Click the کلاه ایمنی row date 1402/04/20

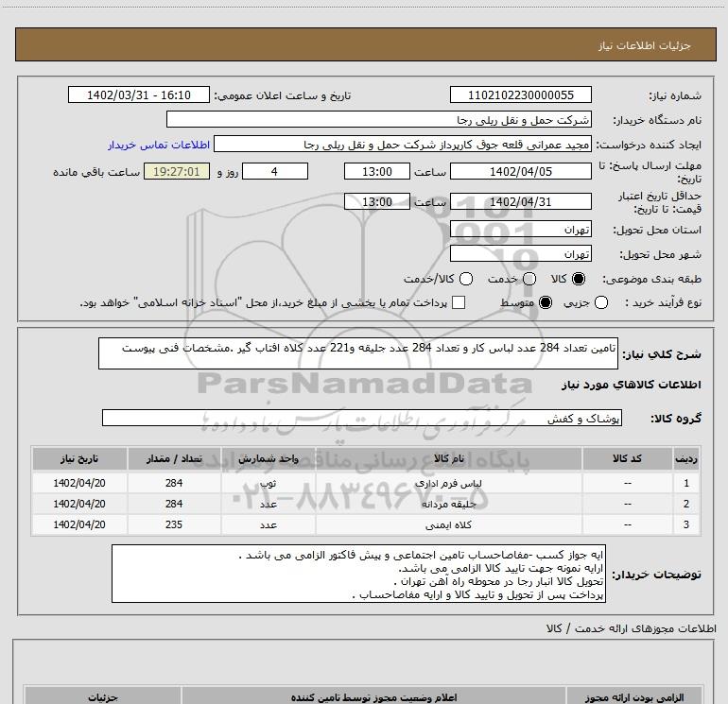pyautogui.click(x=79, y=524)
